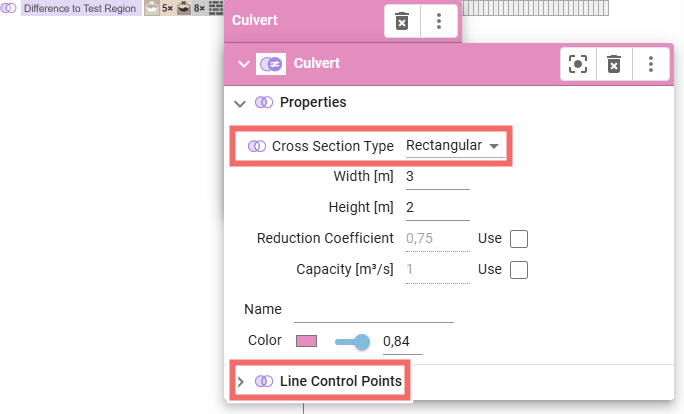Open the back Culvert panel's three-dot menu

(438, 21)
